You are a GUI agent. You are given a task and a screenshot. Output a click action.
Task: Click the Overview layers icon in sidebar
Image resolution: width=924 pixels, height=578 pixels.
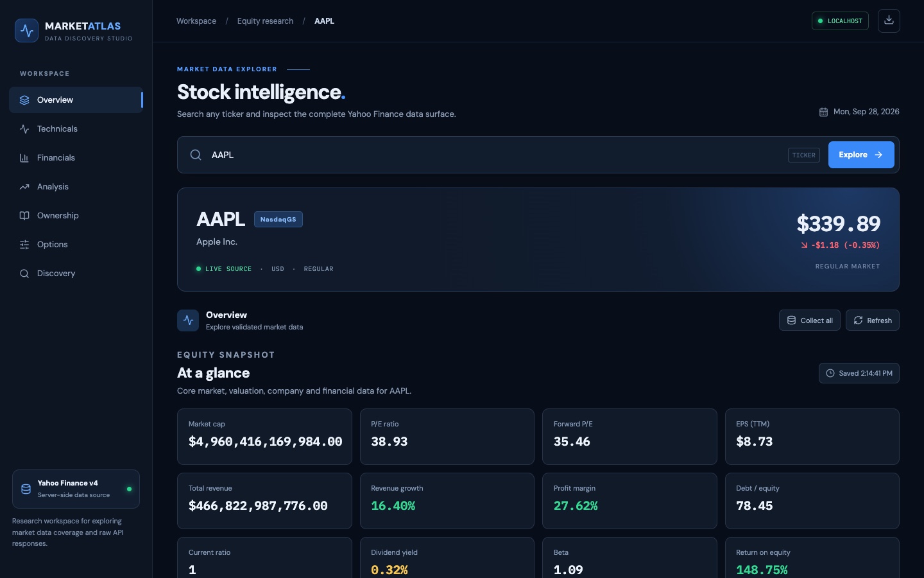(x=24, y=100)
